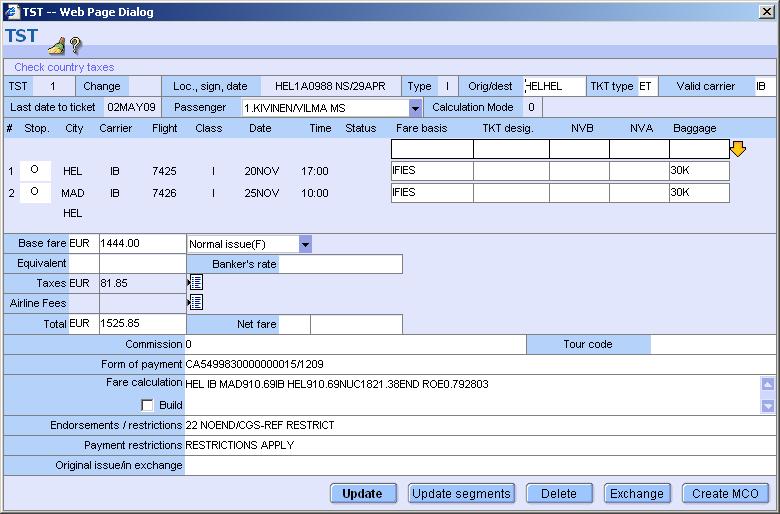Click segment 1 Fare basis field IFIES
The width and height of the screenshot is (780, 514).
(x=432, y=171)
